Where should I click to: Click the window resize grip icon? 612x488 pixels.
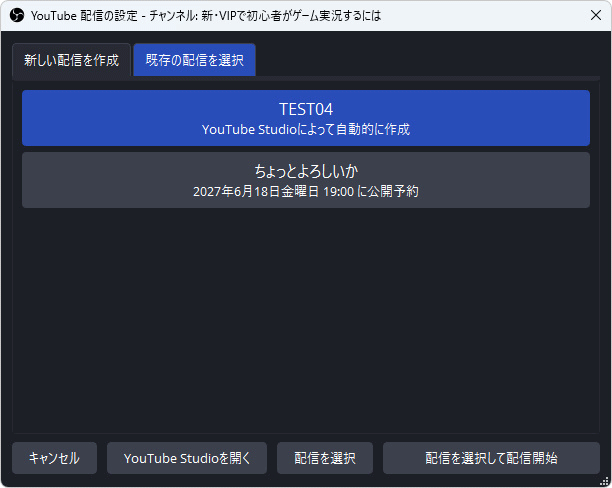(604, 481)
